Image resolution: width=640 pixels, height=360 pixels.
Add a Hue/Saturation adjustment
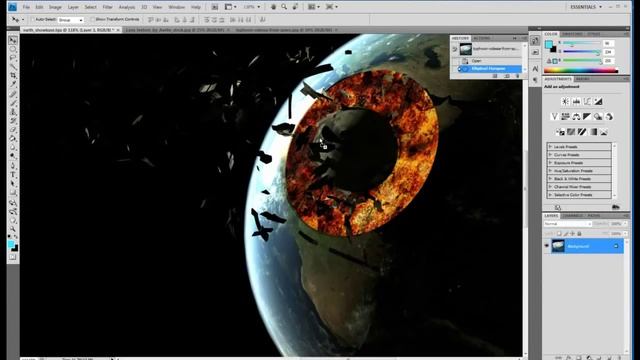(x=565, y=117)
